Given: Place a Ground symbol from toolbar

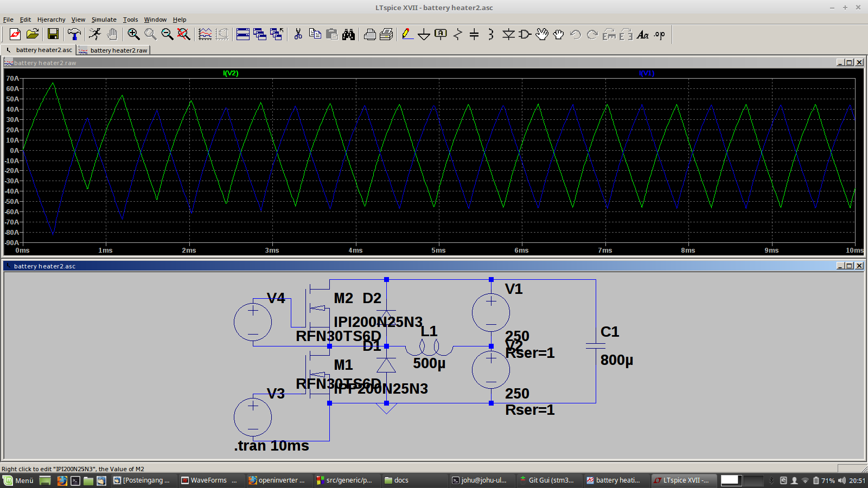Looking at the screenshot, I should pyautogui.click(x=424, y=35).
